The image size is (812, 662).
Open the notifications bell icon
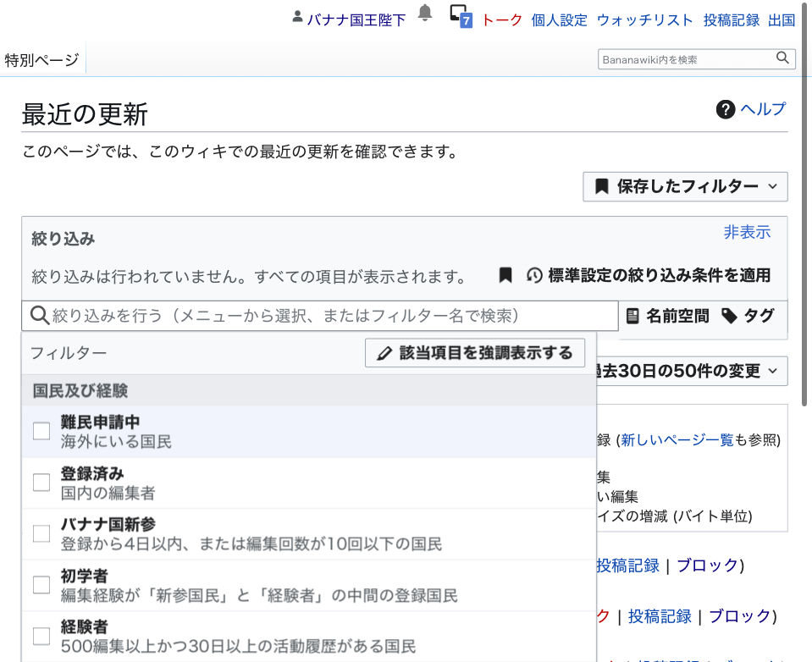[x=425, y=13]
